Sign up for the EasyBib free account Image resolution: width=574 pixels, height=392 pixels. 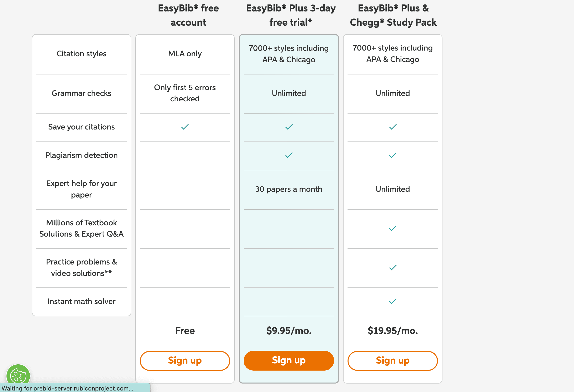[x=185, y=361]
